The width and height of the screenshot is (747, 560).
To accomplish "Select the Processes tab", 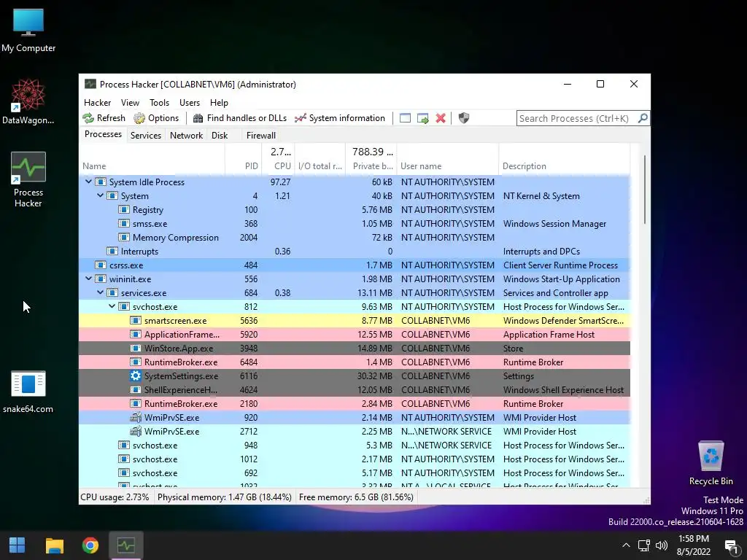I will [103, 134].
